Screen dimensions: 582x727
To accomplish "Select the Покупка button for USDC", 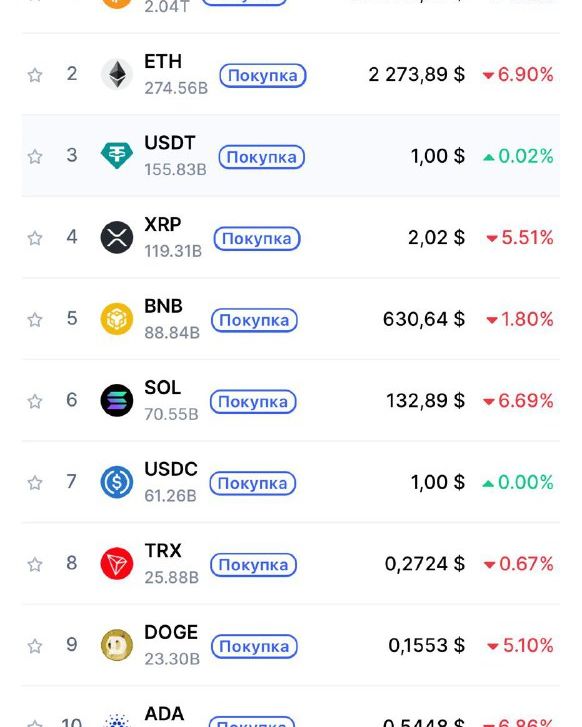I will tap(253, 484).
